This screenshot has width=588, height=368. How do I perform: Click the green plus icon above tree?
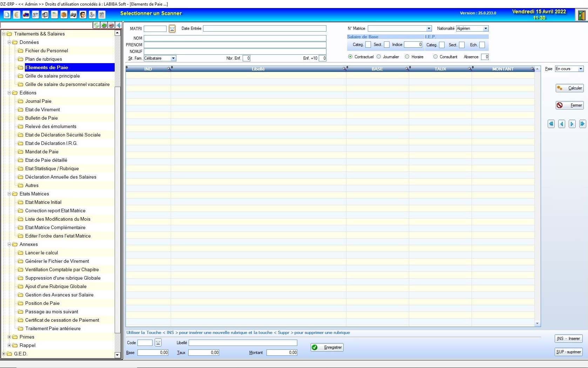(x=104, y=25)
